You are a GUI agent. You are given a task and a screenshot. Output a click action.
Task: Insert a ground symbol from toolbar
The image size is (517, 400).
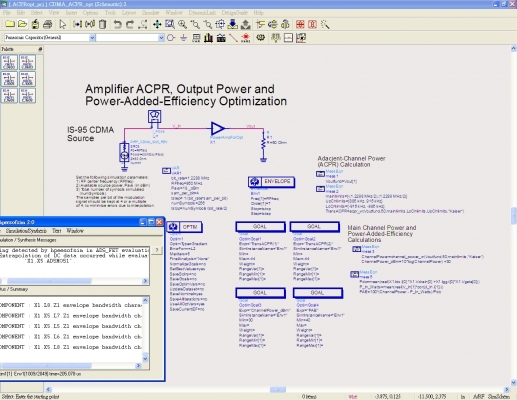[x=183, y=38]
